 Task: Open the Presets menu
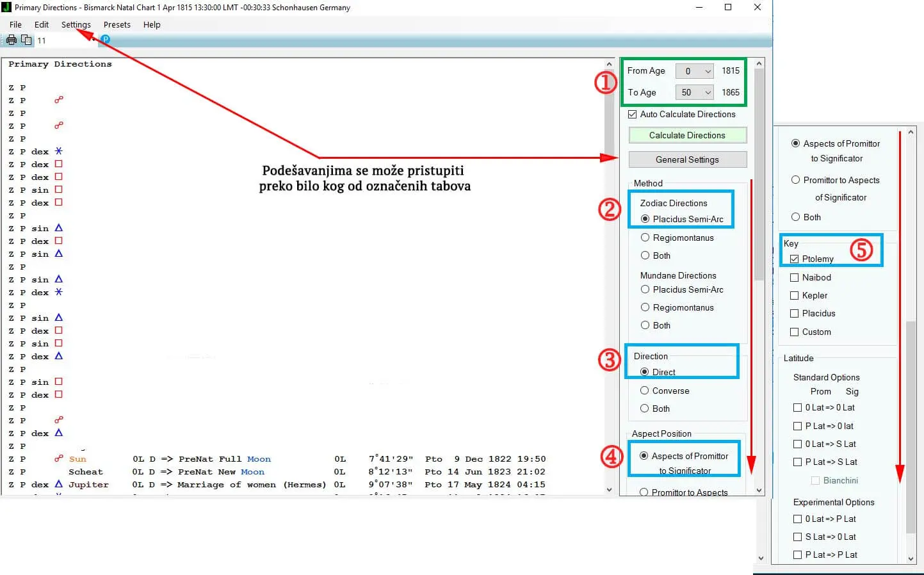click(117, 25)
